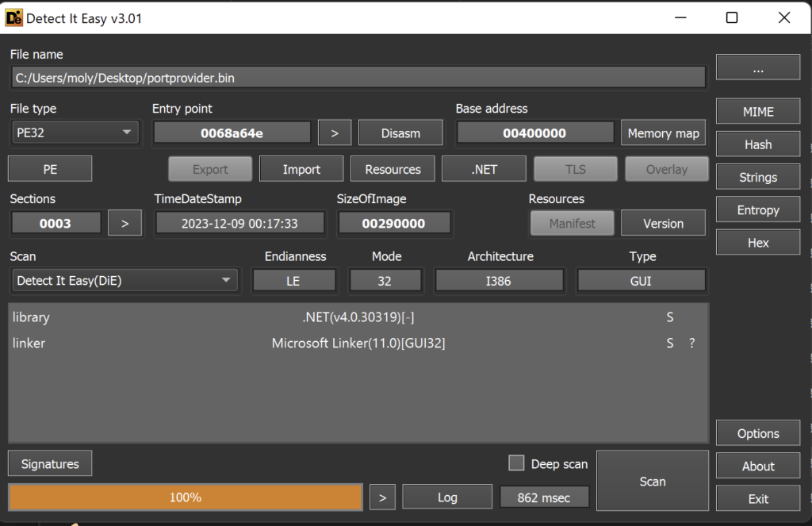Click the File name path field
Screen dimensions: 812x526
(358, 78)
